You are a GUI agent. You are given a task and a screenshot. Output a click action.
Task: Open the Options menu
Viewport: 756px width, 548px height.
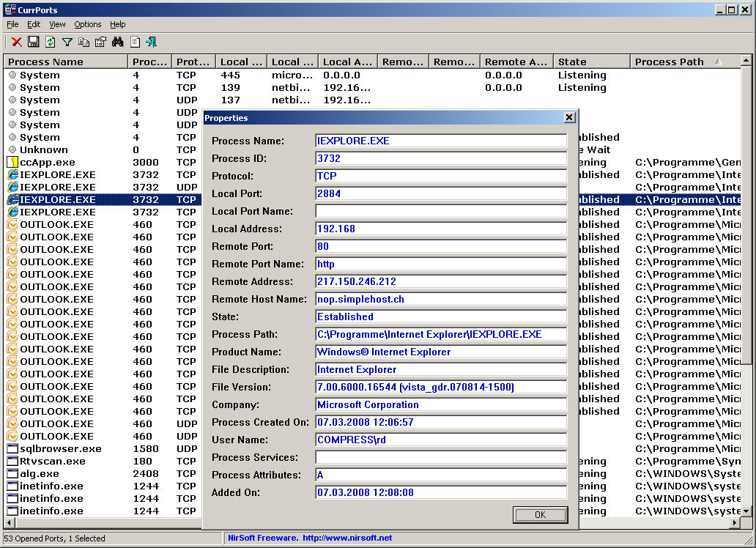click(x=88, y=24)
